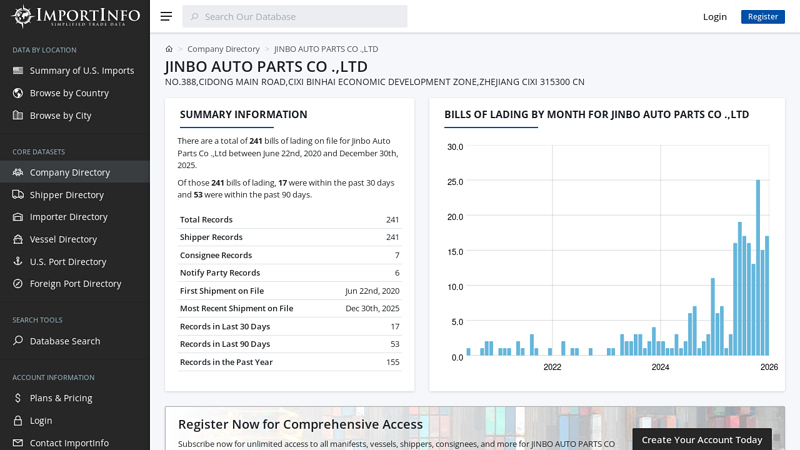Image resolution: width=800 pixels, height=450 pixels.
Task: Focus the Search Our Database field
Action: pyautogui.click(x=300, y=16)
